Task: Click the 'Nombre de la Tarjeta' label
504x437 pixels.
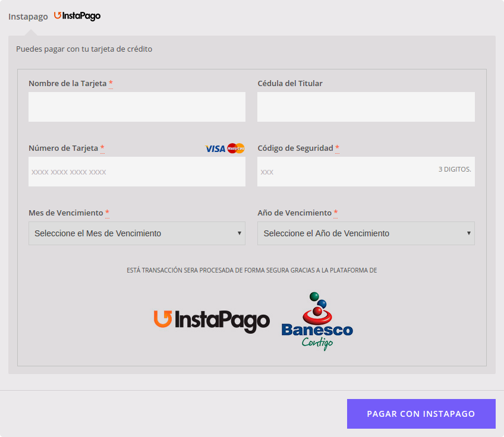Action: (x=68, y=84)
